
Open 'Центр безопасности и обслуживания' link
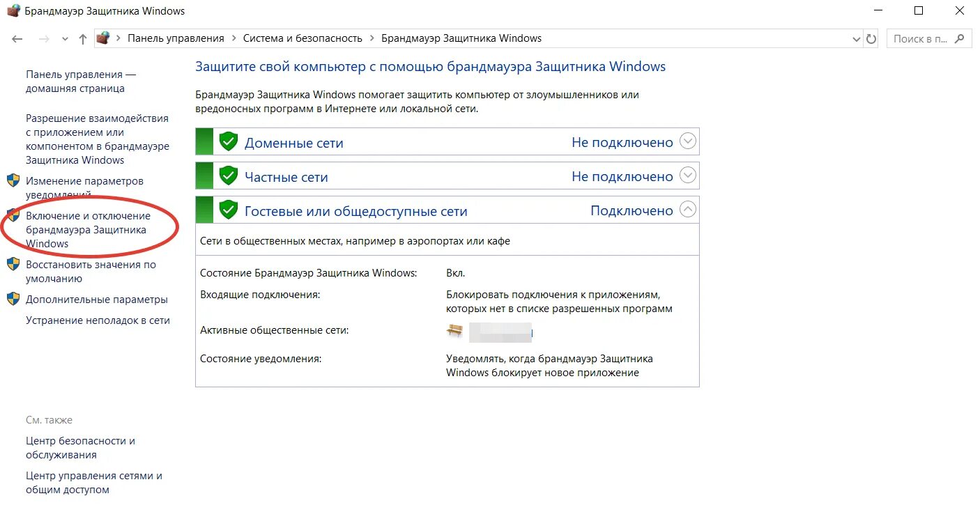80,448
